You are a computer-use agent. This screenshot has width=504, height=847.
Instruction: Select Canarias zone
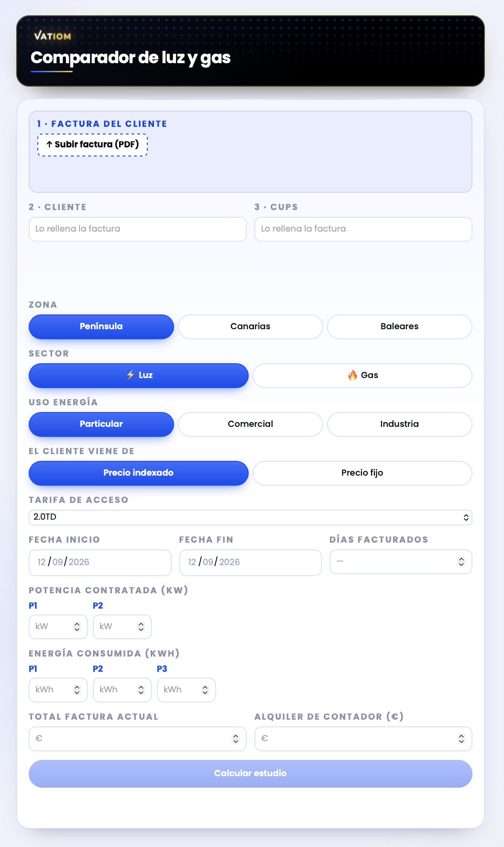251,327
